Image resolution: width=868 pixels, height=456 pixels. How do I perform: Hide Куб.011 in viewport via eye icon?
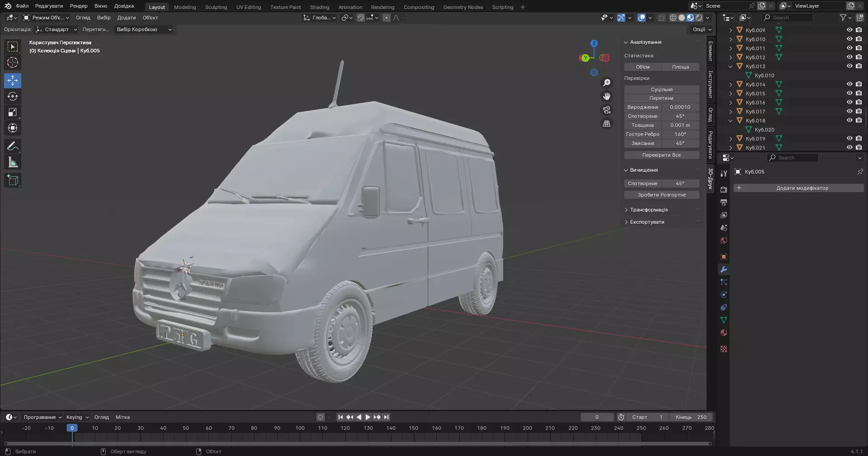849,48
